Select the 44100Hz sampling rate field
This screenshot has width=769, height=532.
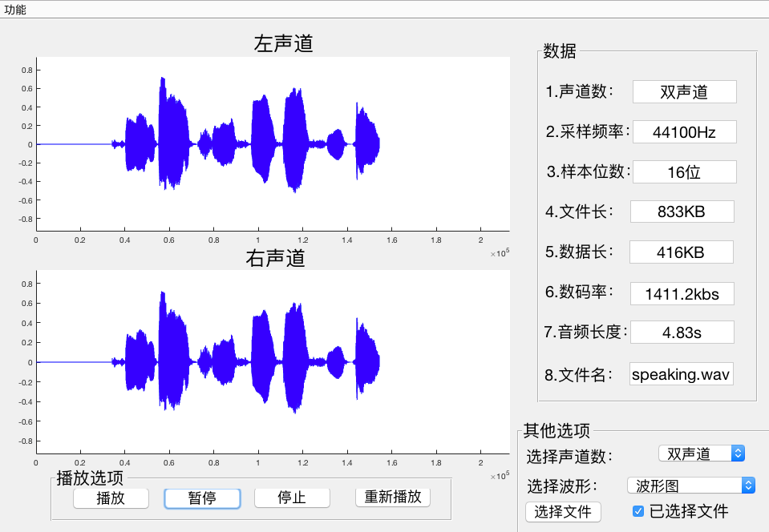pyautogui.click(x=684, y=131)
